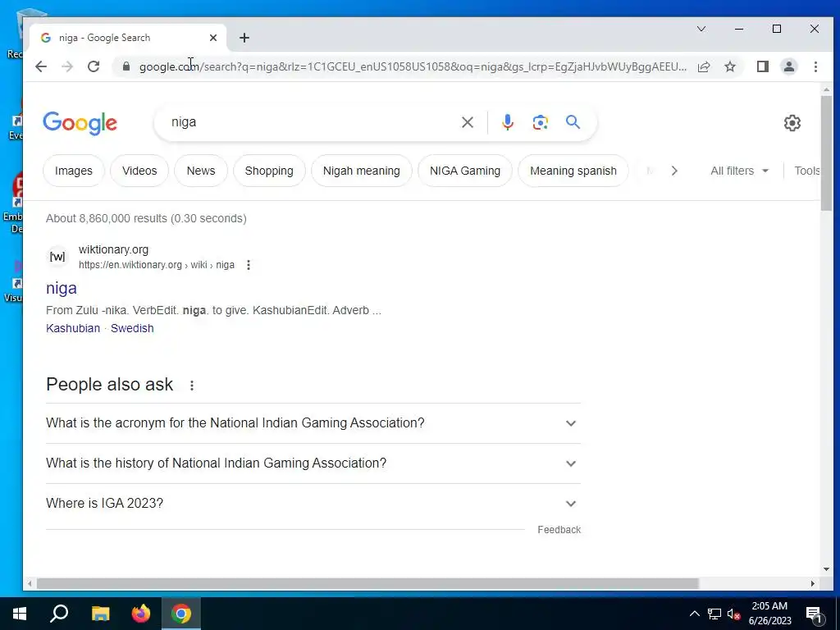Click the horizontal scrollbar right arrow

click(813, 583)
